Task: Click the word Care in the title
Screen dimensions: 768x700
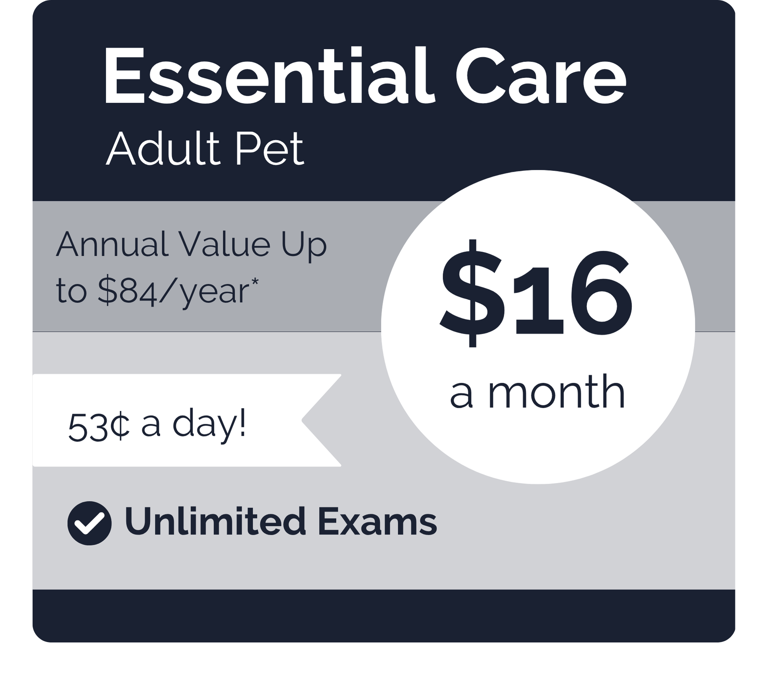Action: point(540,76)
